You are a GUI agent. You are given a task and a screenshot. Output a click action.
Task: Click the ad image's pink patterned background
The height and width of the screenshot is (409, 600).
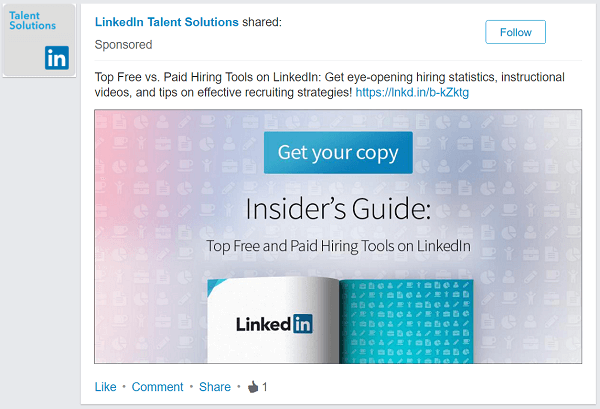[x=140, y=200]
